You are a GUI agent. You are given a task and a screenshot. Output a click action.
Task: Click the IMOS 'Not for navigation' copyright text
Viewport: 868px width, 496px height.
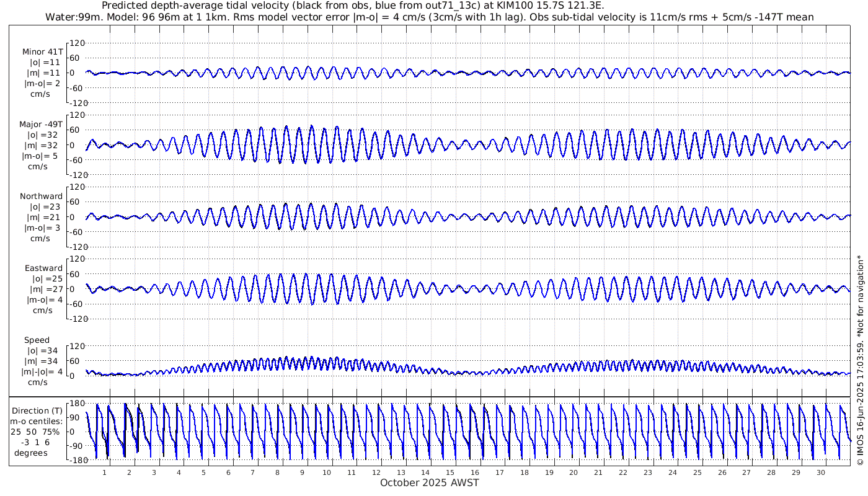pos(860,360)
